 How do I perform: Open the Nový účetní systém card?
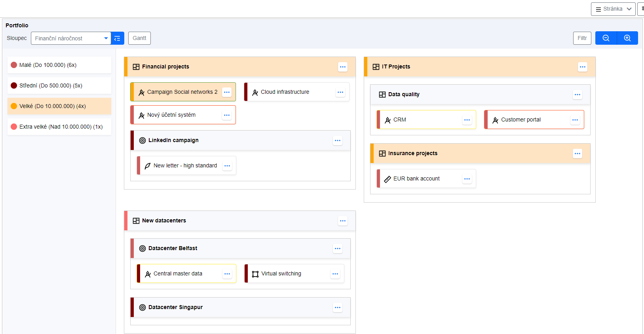click(183, 115)
